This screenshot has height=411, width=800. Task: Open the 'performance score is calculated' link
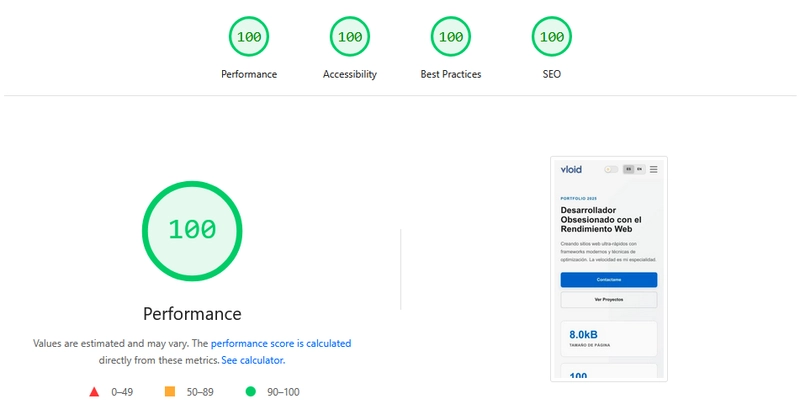pyautogui.click(x=281, y=343)
